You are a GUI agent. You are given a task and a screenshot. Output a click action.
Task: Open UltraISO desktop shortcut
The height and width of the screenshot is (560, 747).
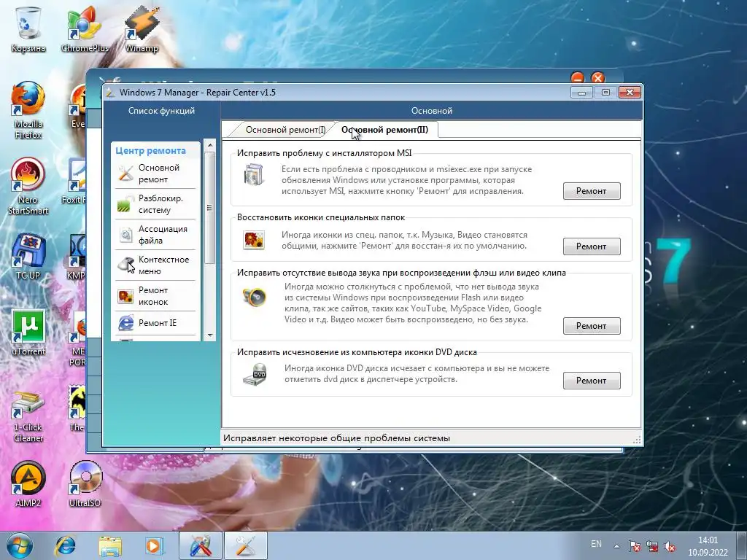[85, 484]
